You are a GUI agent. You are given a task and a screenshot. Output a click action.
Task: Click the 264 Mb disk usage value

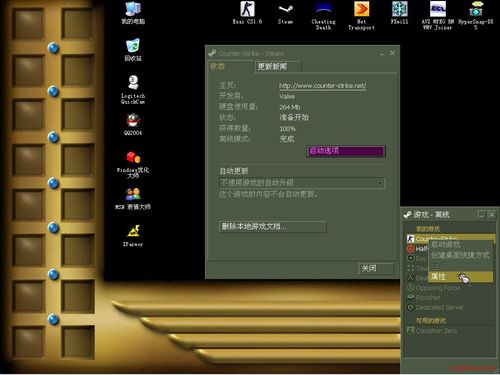pyautogui.click(x=290, y=107)
